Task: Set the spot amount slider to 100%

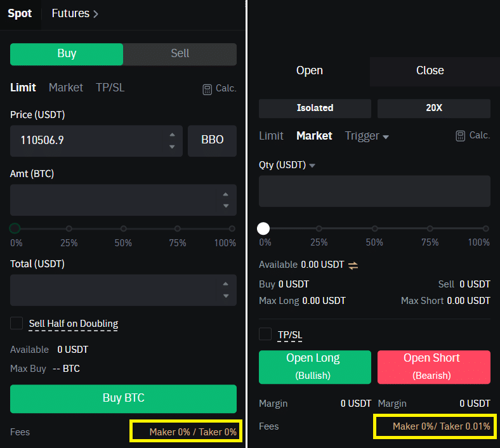Action: click(x=232, y=228)
